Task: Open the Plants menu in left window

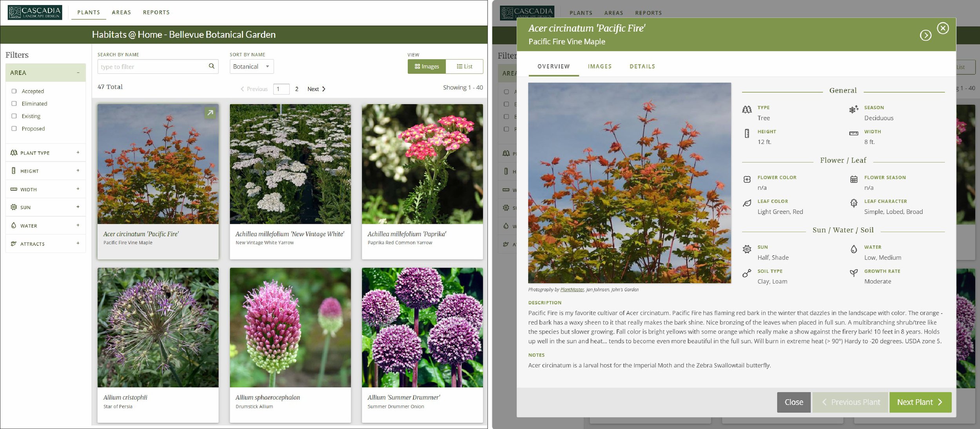Action: [x=89, y=13]
